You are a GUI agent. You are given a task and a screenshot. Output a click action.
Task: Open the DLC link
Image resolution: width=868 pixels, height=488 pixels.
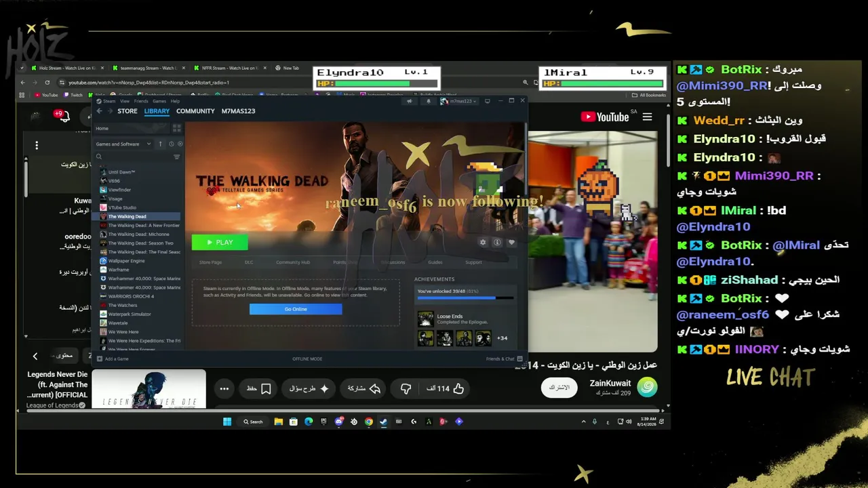[x=249, y=262]
